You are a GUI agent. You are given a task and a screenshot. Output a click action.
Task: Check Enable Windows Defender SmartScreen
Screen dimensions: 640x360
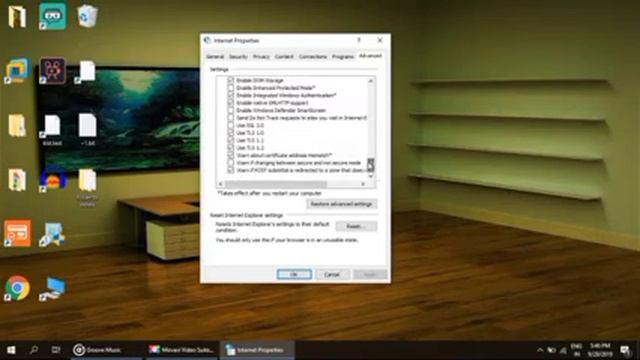[x=231, y=110]
